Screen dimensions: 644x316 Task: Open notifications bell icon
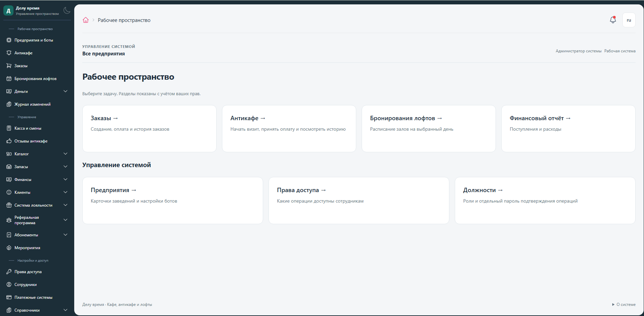[613, 20]
